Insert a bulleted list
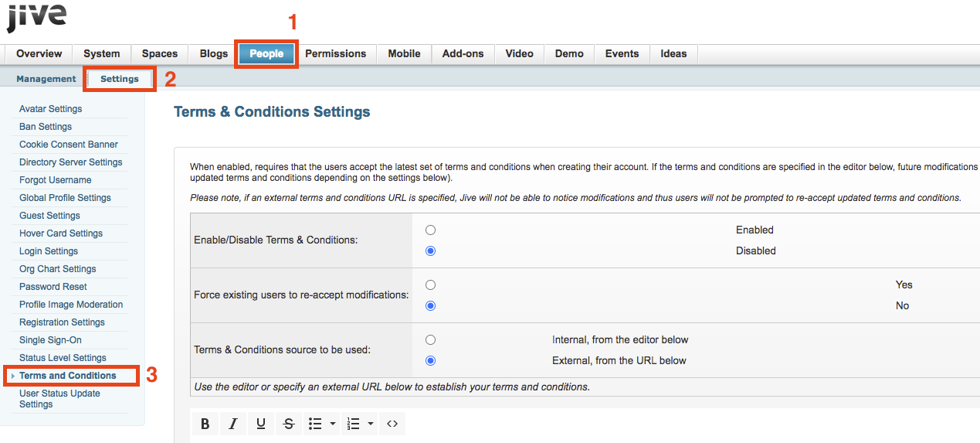The height and width of the screenshot is (443, 980). 315,424
